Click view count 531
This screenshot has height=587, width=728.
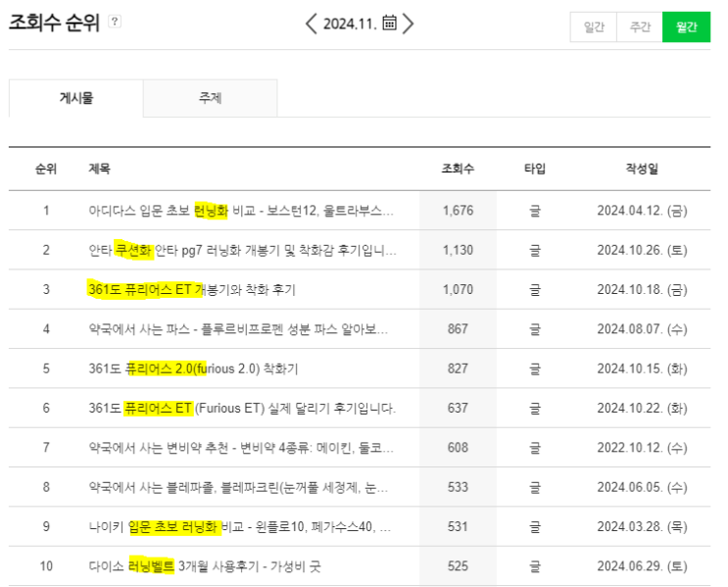458,526
